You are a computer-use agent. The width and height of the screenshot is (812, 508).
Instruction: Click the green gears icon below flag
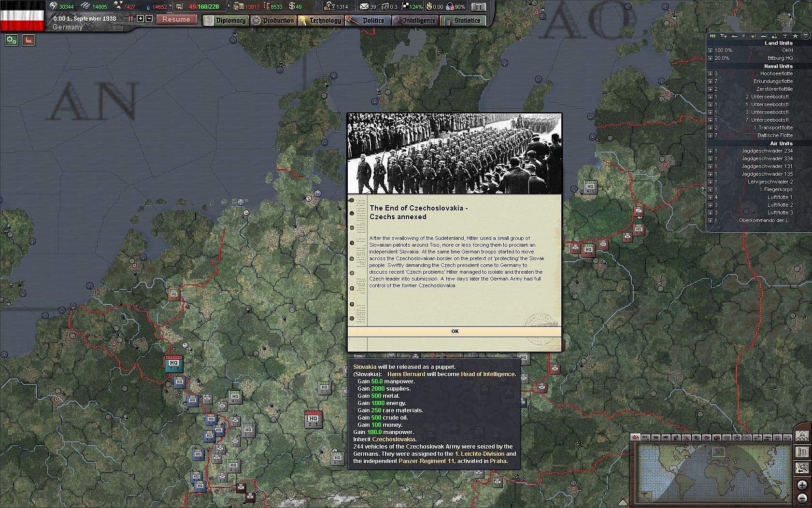(12, 41)
